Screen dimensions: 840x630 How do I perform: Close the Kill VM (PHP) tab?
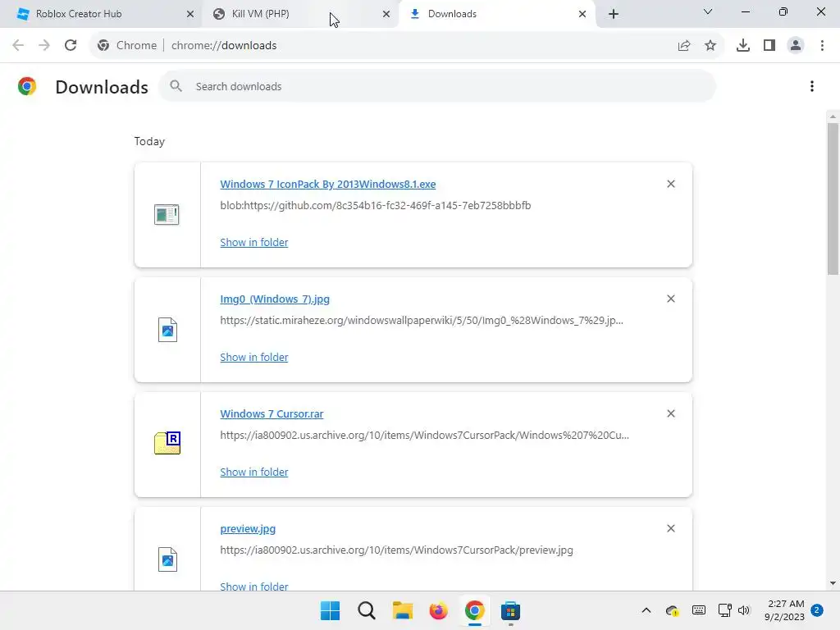[x=386, y=14]
